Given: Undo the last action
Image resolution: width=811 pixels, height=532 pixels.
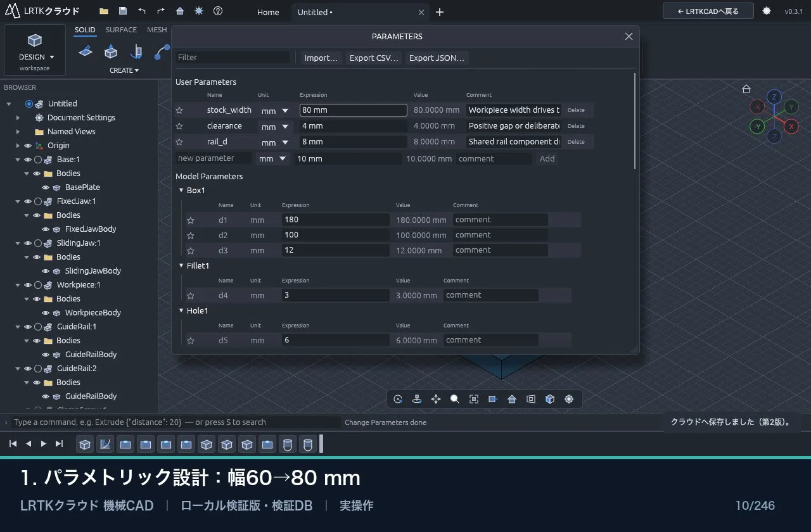Looking at the screenshot, I should pos(142,11).
